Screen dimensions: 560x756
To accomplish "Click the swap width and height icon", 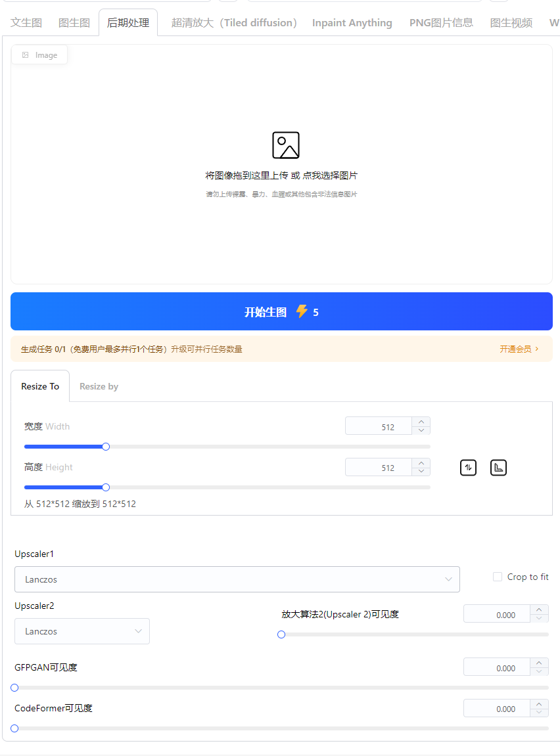I will click(468, 468).
